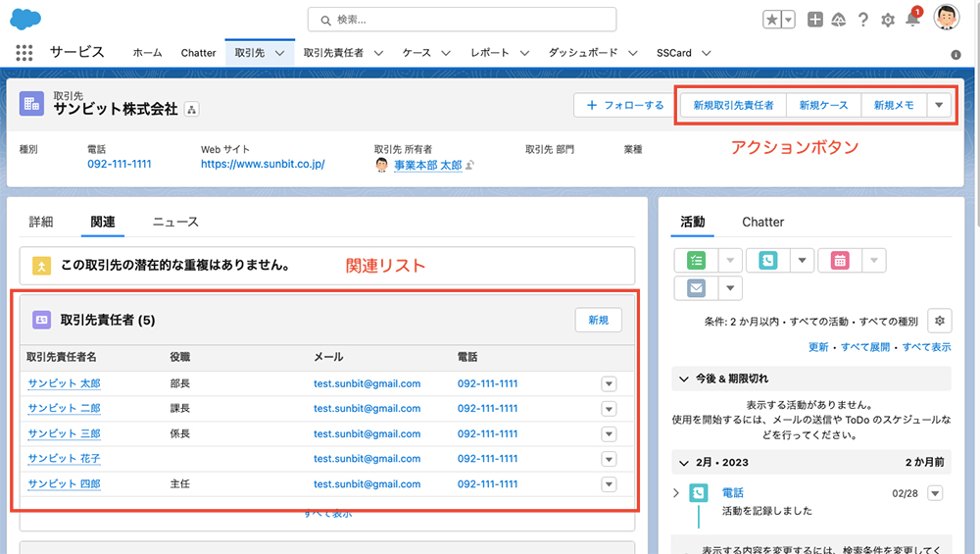Open the レポート nav dropdown chevron
980x554 pixels.
[524, 53]
